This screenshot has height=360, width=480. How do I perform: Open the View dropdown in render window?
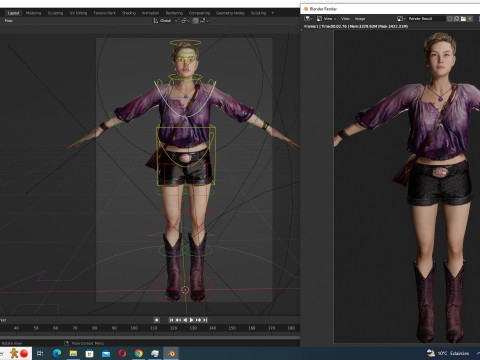point(330,19)
